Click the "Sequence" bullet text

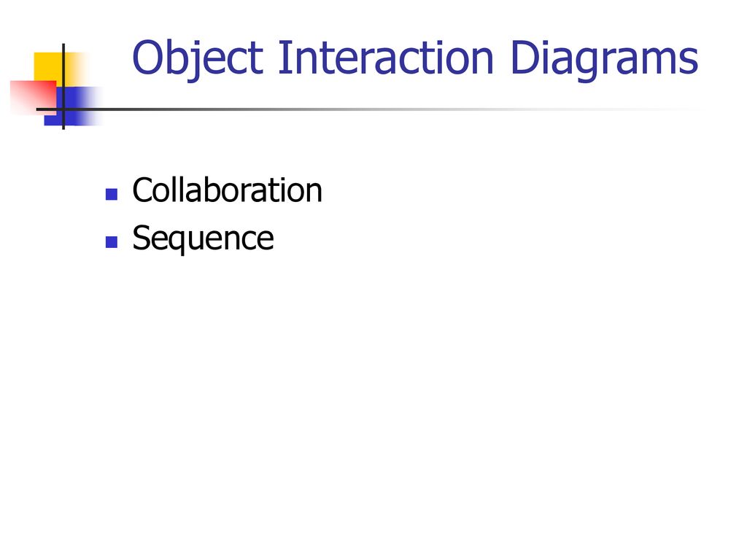[x=203, y=238]
